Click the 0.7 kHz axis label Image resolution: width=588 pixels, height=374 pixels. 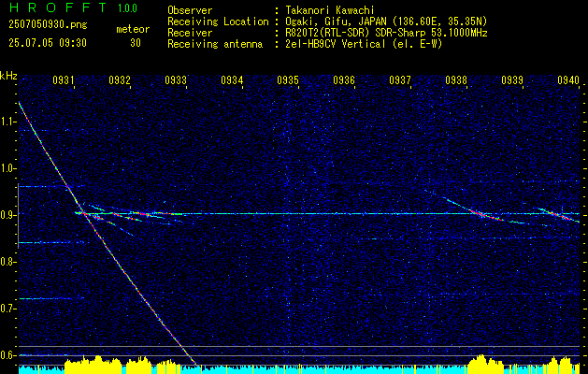(x=8, y=309)
